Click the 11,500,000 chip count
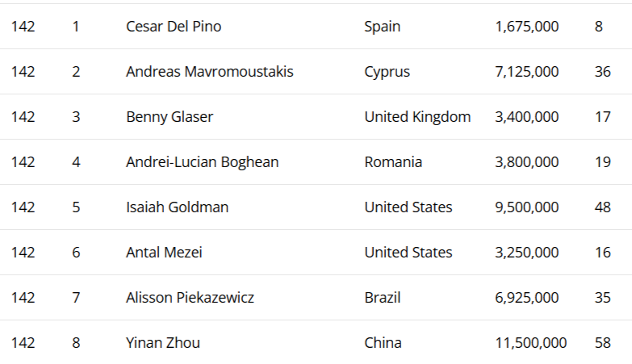Viewport: 632px width, 364px height. [530, 343]
